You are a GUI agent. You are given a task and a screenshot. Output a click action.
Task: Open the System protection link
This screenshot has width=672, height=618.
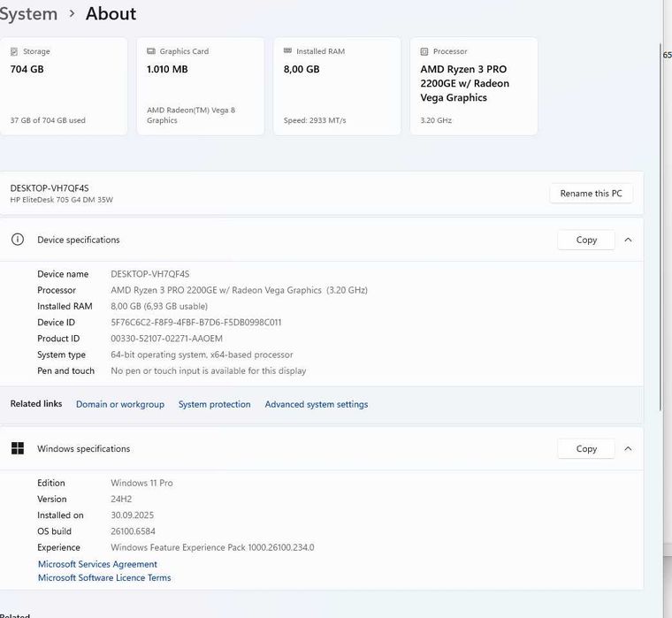pyautogui.click(x=214, y=404)
